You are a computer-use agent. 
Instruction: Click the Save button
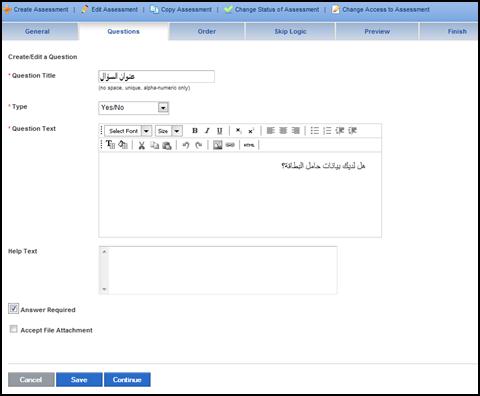point(79,379)
